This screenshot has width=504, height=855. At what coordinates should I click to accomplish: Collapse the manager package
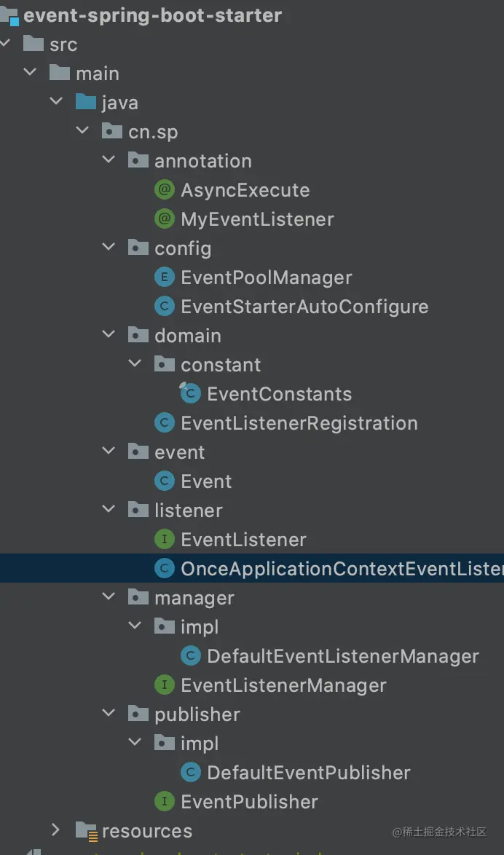[108, 597]
